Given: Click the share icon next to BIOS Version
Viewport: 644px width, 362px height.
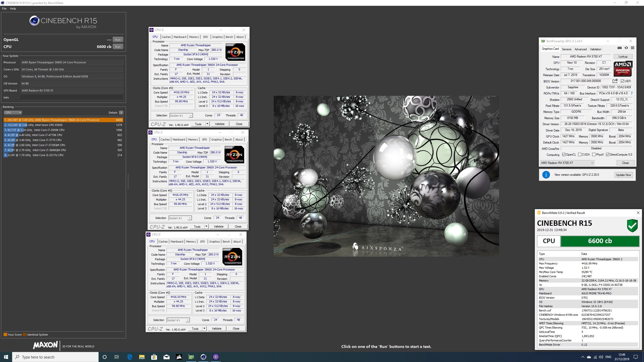Looking at the screenshot, I should pyautogui.click(x=616, y=81).
